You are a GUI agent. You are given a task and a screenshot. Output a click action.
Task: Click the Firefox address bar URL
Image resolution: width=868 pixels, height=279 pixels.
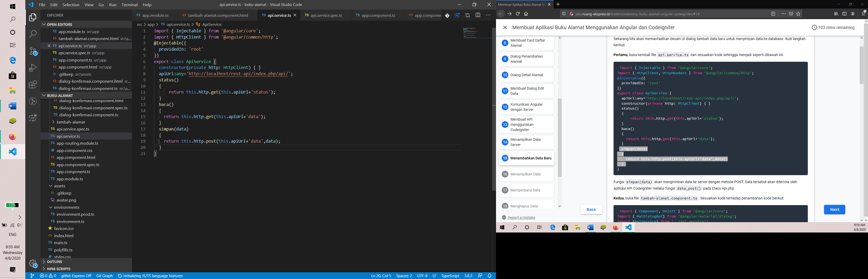click(637, 14)
